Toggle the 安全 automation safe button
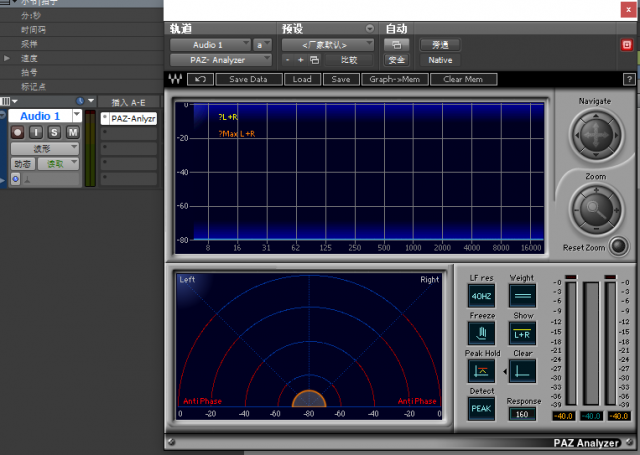Screen dimensions: 640x455 click(396, 60)
